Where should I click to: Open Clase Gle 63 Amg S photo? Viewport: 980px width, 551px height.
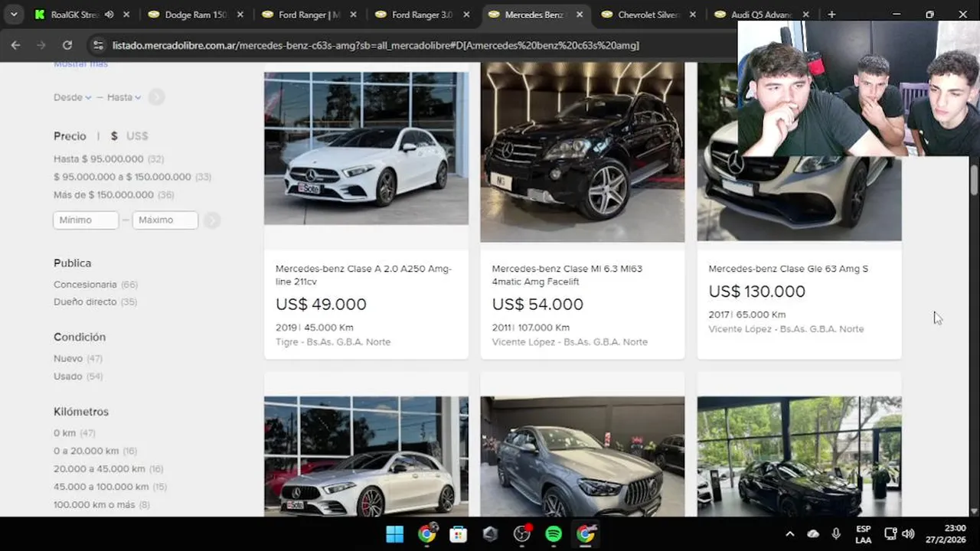(799, 197)
